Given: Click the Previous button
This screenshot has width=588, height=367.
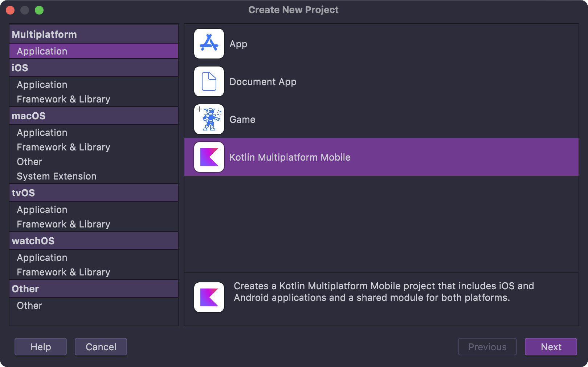Looking at the screenshot, I should tap(487, 347).
